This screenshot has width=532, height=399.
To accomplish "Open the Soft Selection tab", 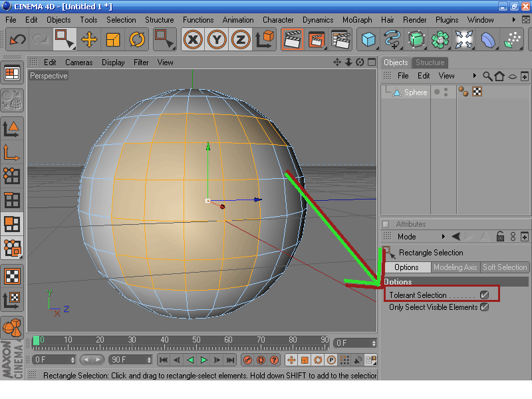I will point(505,267).
